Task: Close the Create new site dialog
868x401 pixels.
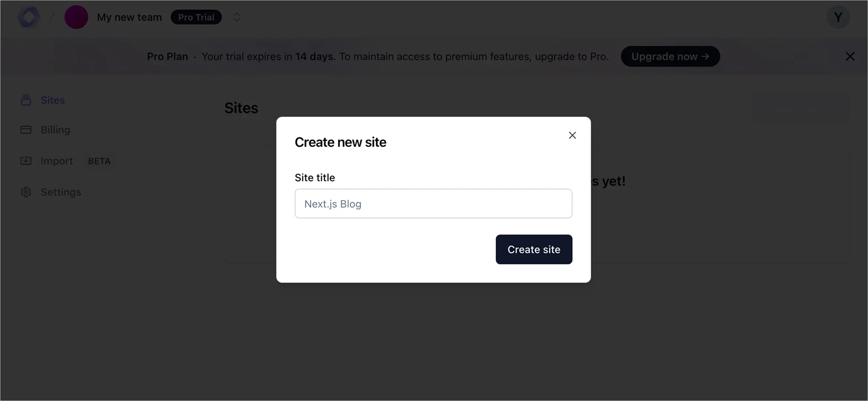Action: tap(572, 135)
